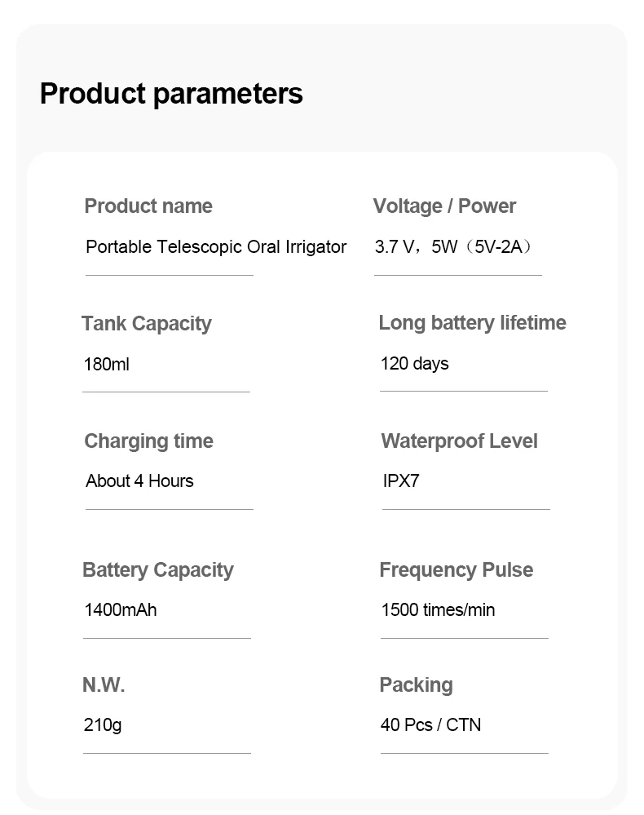
Task: Select the "IPX7" waterproof rating text
Action: tap(401, 481)
